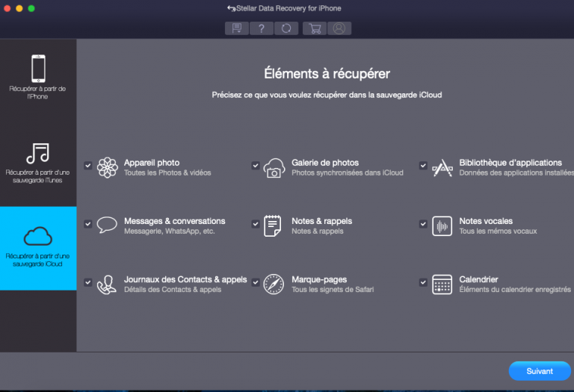Viewport: 574px width, 392px height.
Task: Toggle Journaux des Contacts & appels checkbox
Action: point(88,282)
